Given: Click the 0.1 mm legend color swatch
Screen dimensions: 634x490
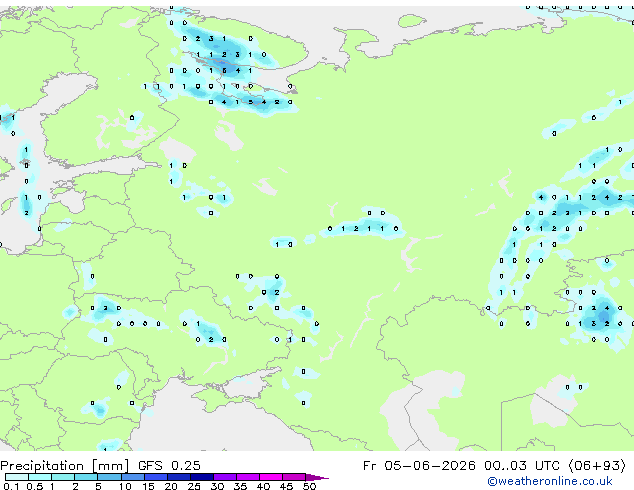Looking at the screenshot, I should [17, 477].
